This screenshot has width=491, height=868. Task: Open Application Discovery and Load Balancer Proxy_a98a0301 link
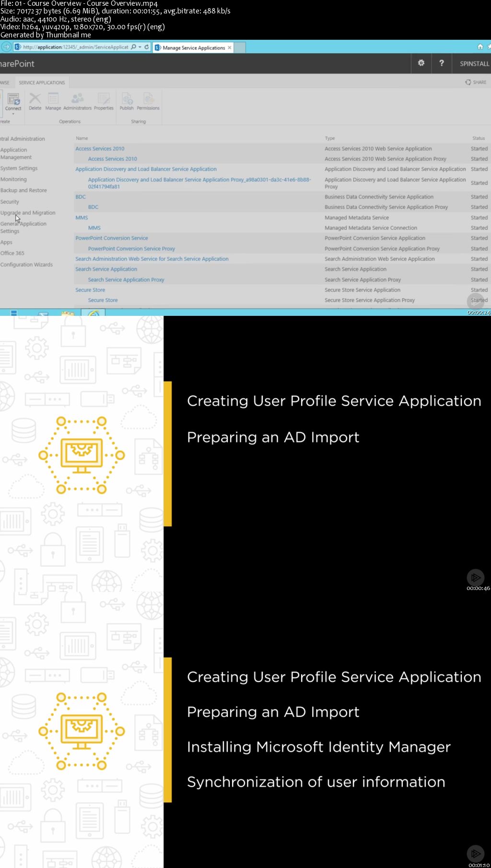pos(199,183)
